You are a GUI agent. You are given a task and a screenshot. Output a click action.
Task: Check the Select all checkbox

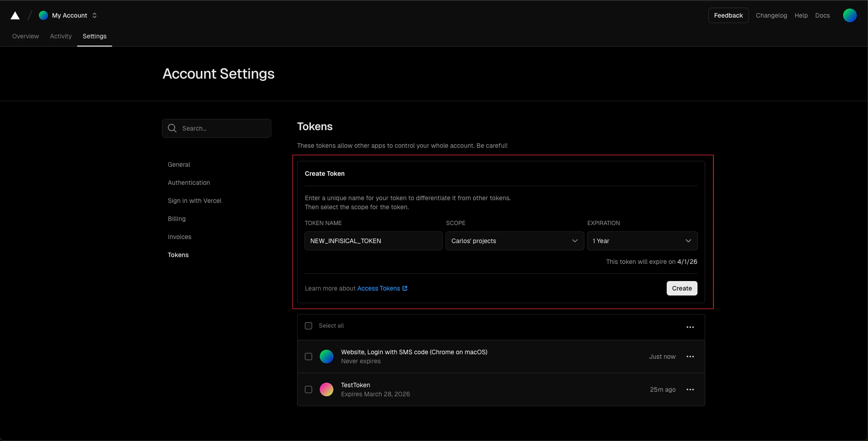pos(308,326)
